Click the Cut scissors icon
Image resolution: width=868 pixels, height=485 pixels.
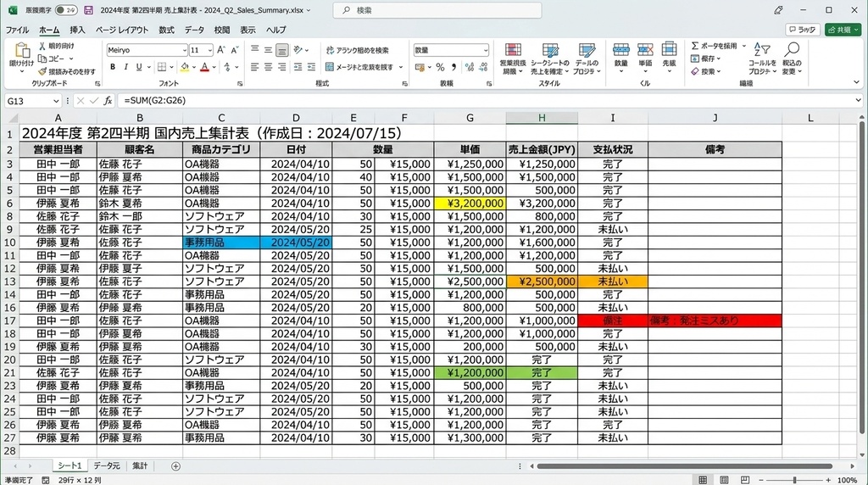click(42, 46)
